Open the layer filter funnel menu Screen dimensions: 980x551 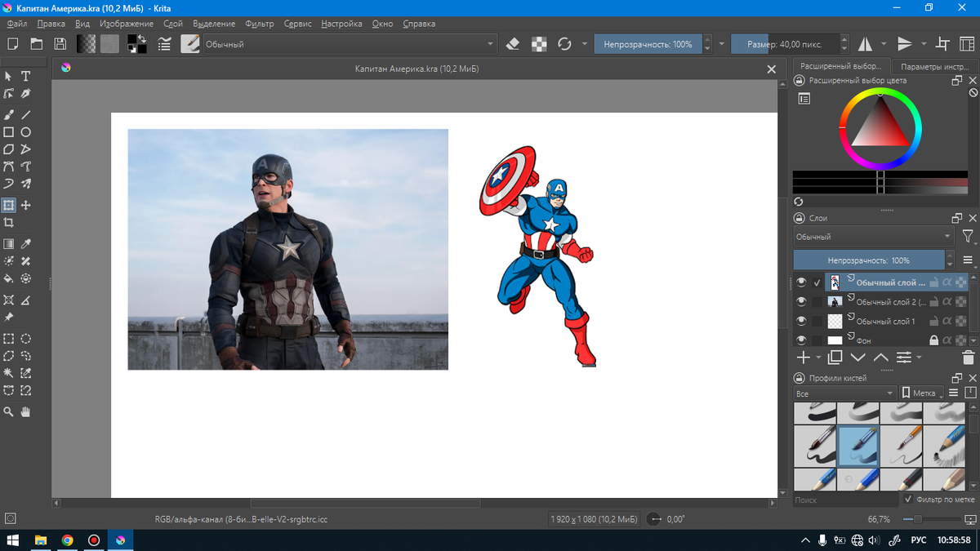point(968,237)
